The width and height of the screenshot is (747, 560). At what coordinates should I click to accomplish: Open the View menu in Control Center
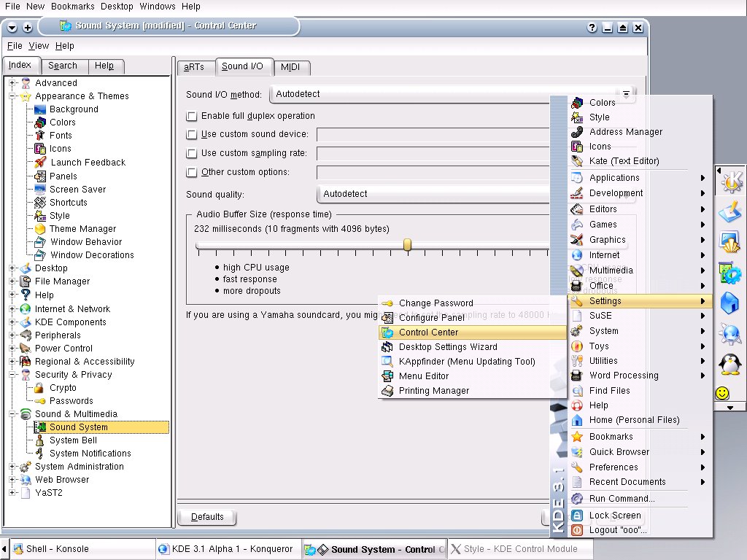[39, 46]
